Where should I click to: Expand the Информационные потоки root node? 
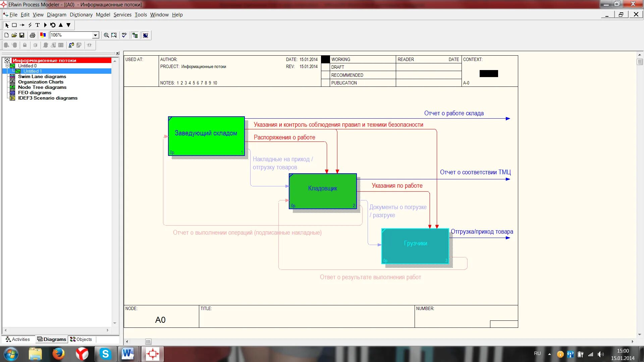tap(7, 61)
